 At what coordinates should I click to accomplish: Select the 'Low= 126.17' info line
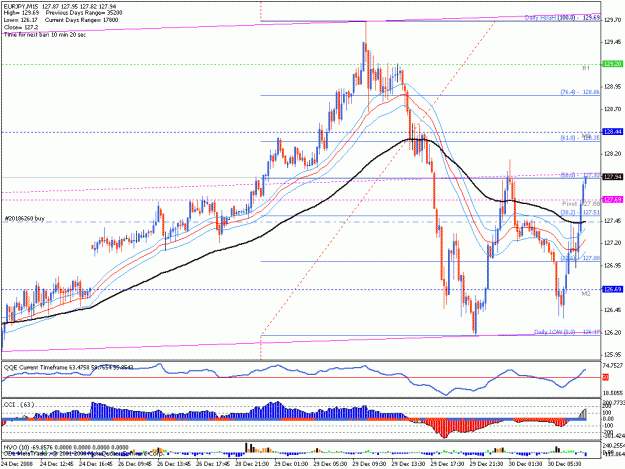coord(21,20)
